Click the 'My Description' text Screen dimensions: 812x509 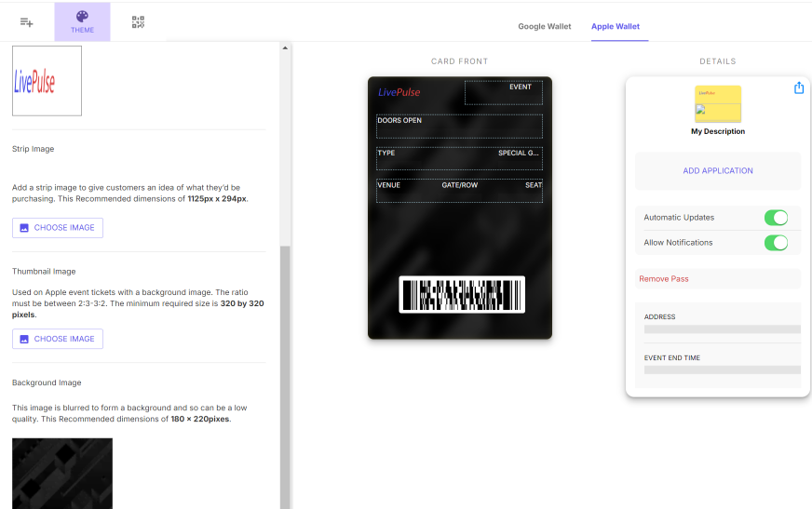point(718,131)
